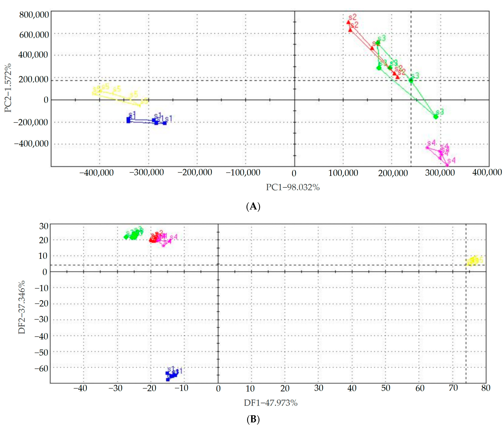This screenshot has width=504, height=428.
Task: Click the magenta s4 text label in plot B
Action: (174, 237)
